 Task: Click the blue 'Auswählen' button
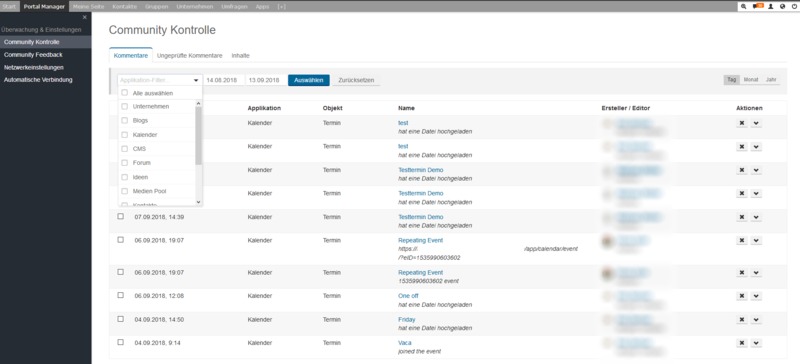click(x=309, y=80)
